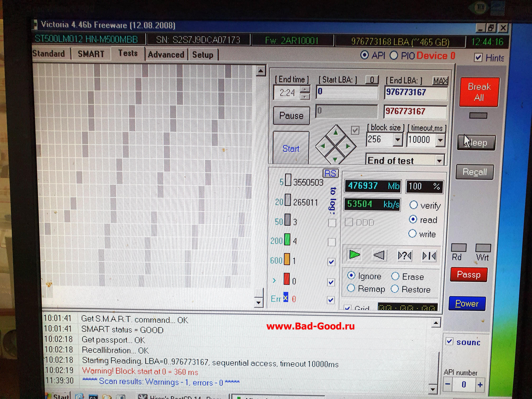Click the reverse scan direction arrow
The image size is (532, 399).
click(379, 255)
